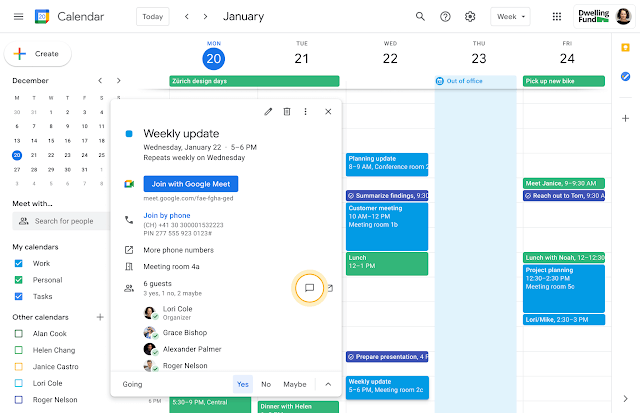
Task: Uncheck the Work calendar checkbox
Action: [18, 264]
